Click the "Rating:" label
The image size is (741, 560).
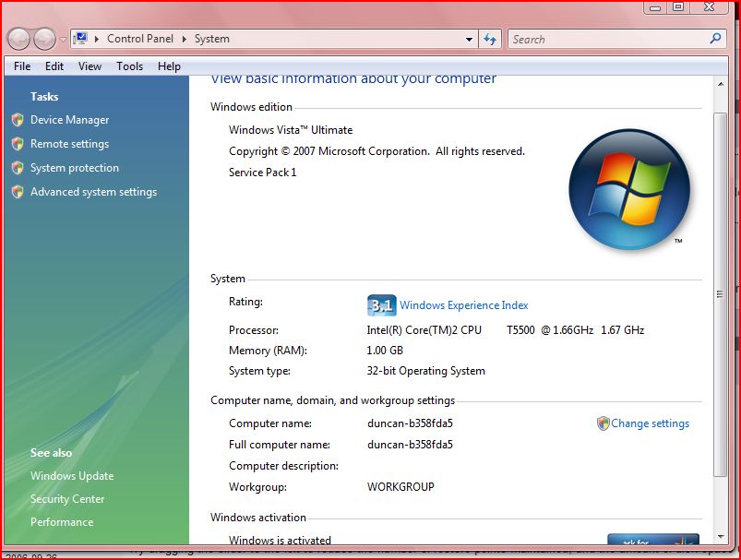tap(245, 302)
